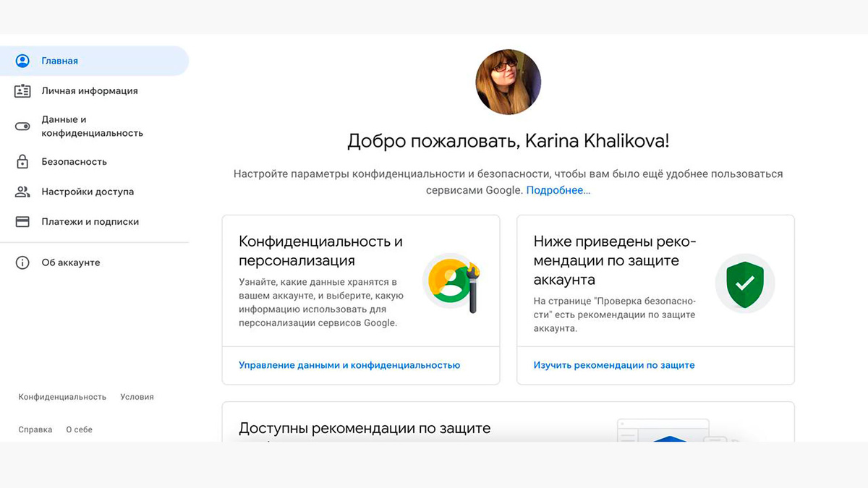
Task: Click the Платежи и подписки card icon
Action: (x=22, y=221)
